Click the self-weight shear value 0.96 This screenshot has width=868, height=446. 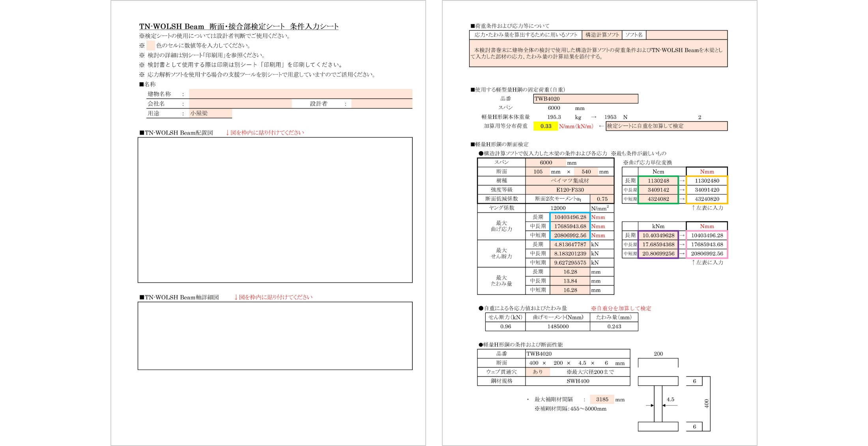(505, 326)
